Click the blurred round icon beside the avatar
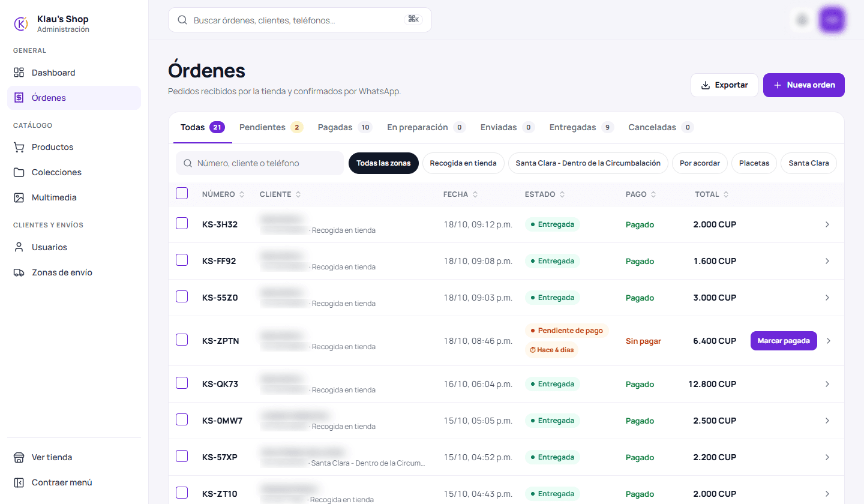This screenshot has width=864, height=504. click(802, 20)
